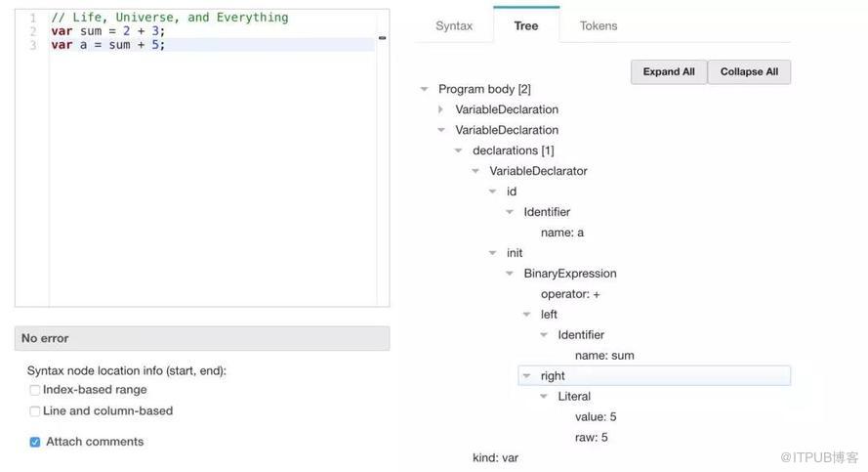Collapse the init node triangle

pos(493,253)
